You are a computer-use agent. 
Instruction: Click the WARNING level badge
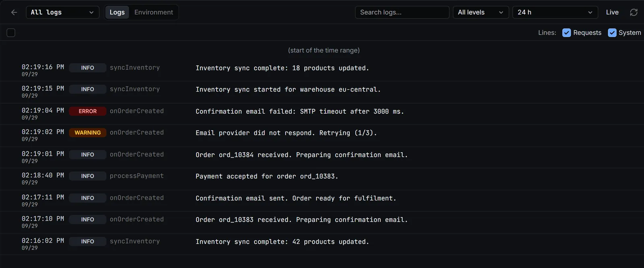click(88, 133)
